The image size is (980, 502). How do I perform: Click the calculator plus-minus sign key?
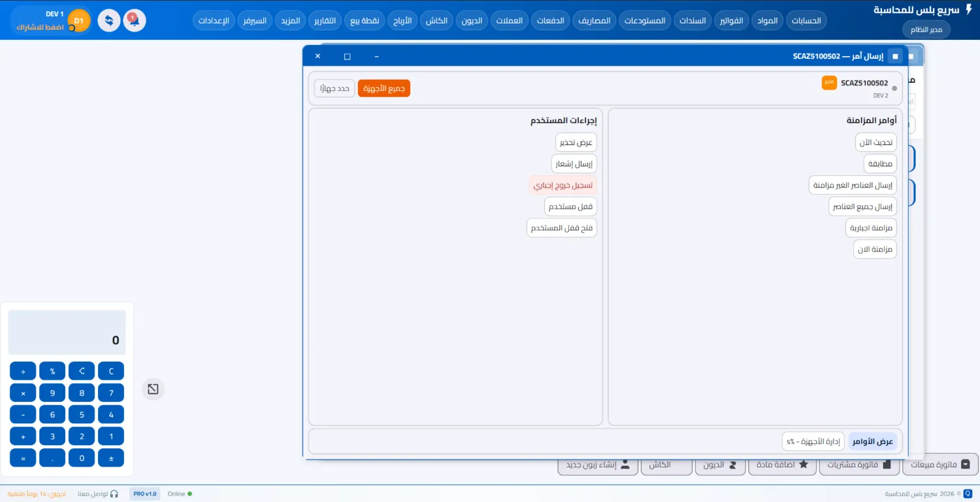(111, 458)
